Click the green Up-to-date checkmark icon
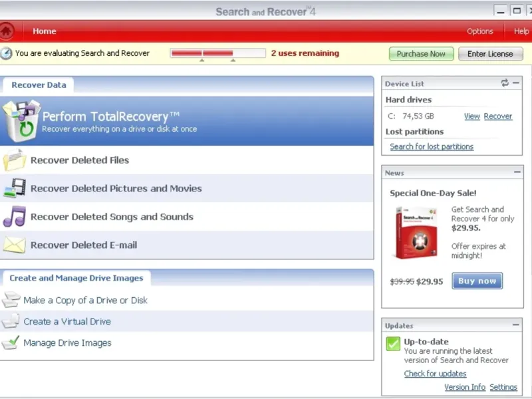 [393, 344]
